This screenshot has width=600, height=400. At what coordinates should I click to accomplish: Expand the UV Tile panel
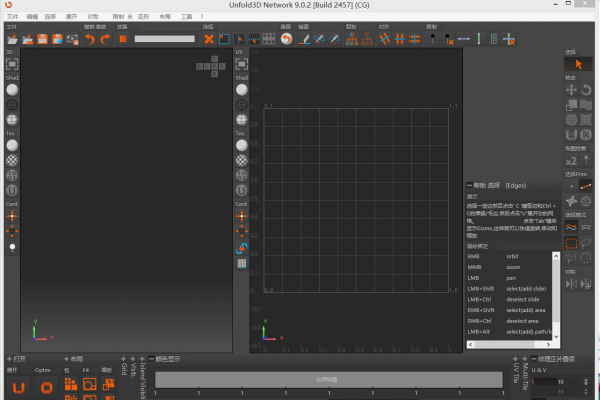pyautogui.click(x=515, y=359)
